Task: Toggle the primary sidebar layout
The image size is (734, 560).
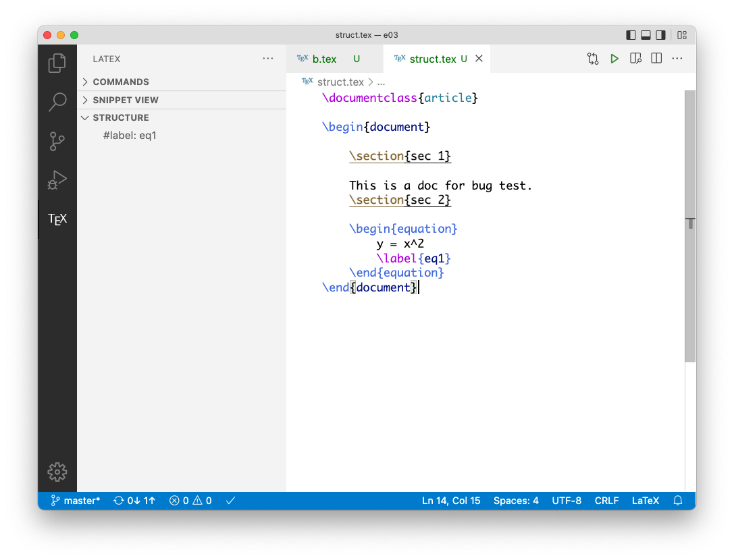Action: [631, 35]
